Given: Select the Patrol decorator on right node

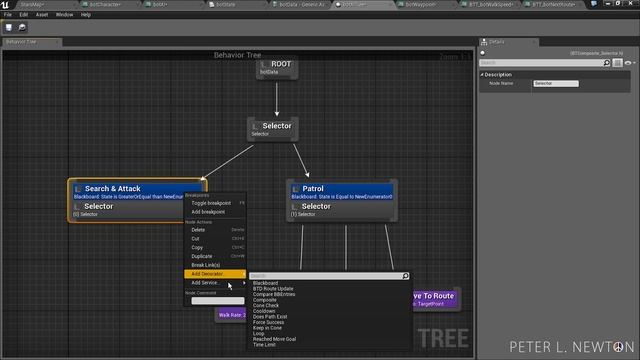Looking at the screenshot, I should (x=342, y=192).
